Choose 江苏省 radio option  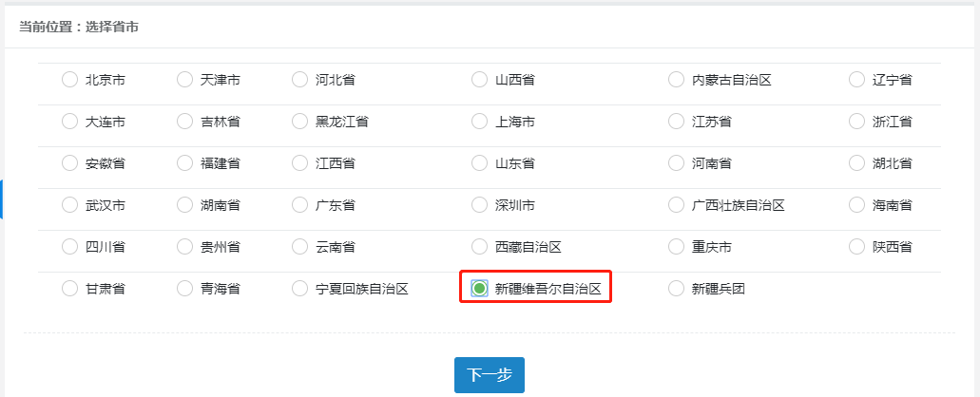(x=677, y=122)
